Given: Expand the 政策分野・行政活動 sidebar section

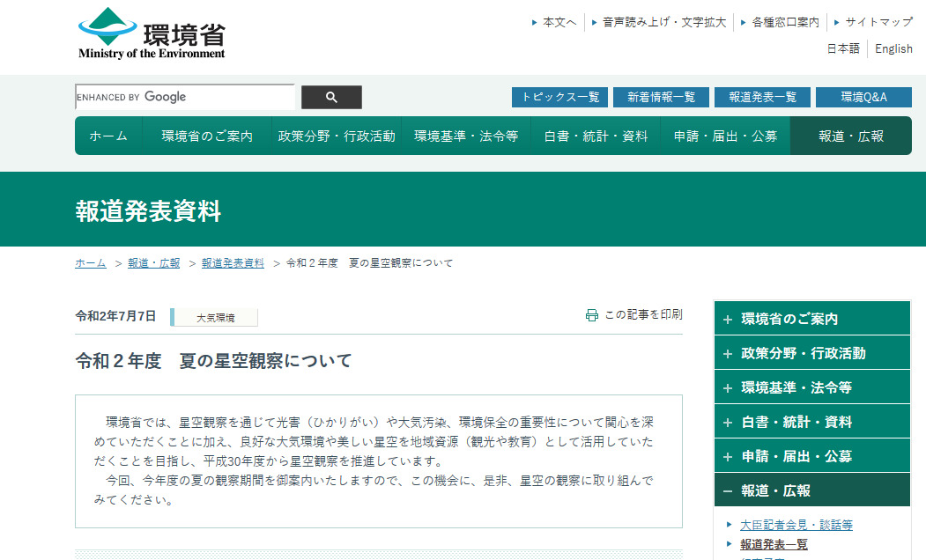Looking at the screenshot, I should click(x=811, y=353).
